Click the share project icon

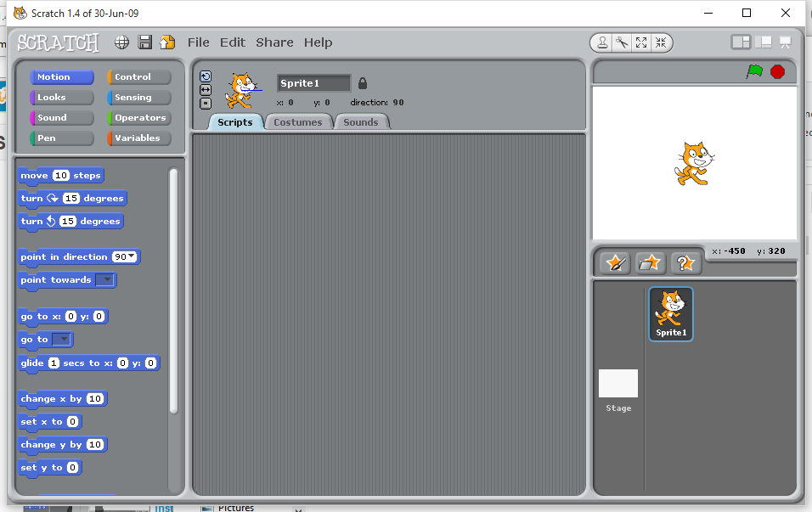click(x=167, y=42)
